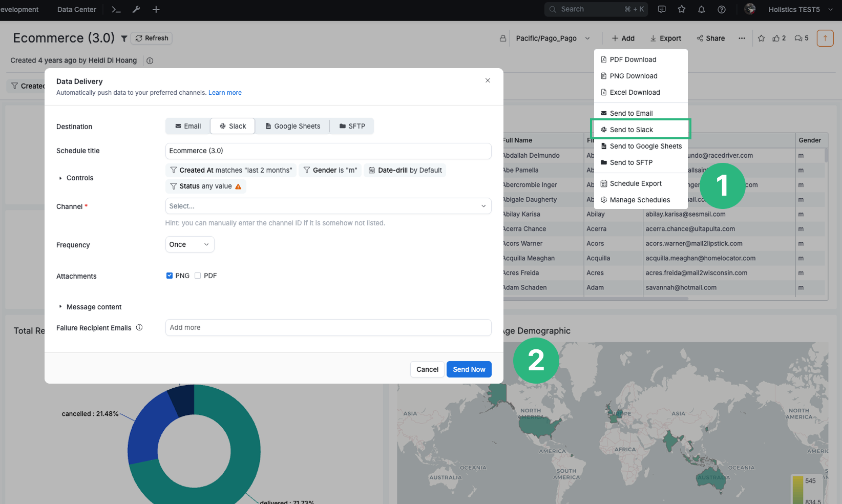Click the help question mark icon
Viewport: 842px width, 504px height.
pos(722,9)
